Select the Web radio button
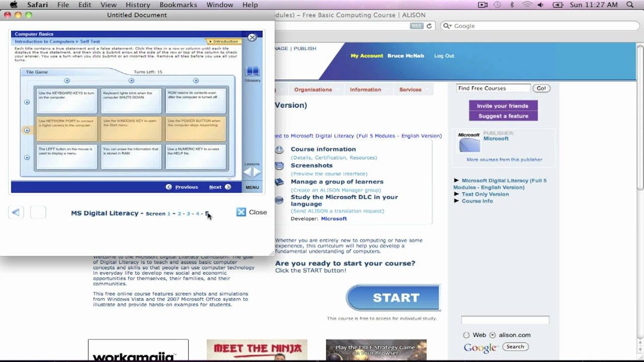The height and width of the screenshot is (362, 644). (466, 335)
